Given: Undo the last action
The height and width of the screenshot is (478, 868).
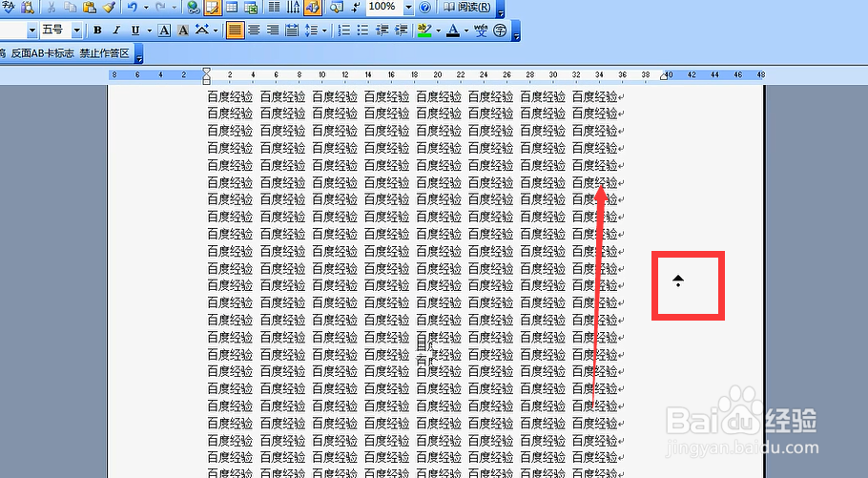Looking at the screenshot, I should [x=132, y=7].
